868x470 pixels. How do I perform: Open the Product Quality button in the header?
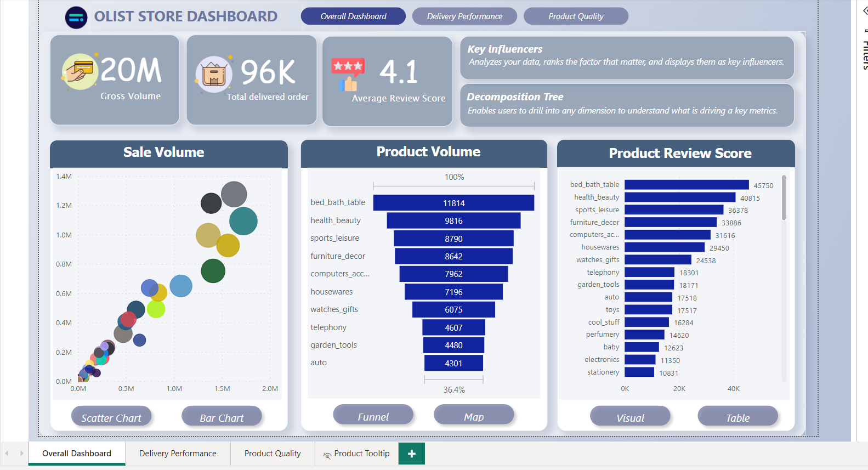click(576, 16)
